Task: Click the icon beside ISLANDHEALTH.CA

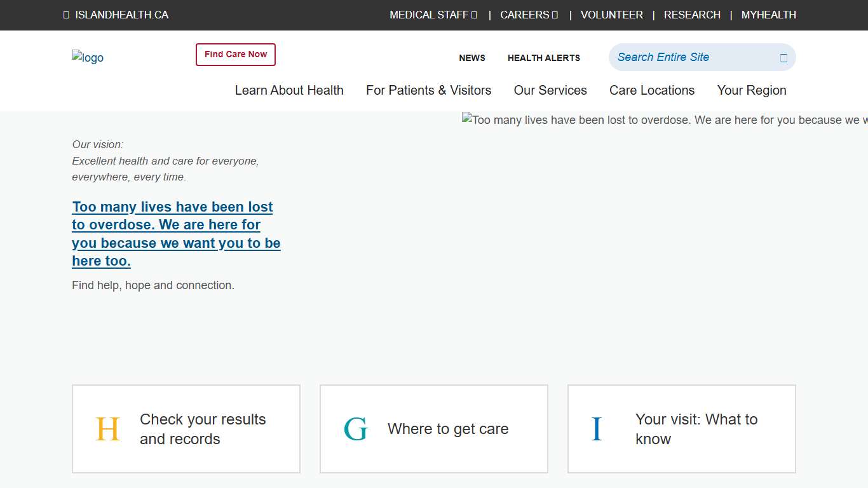Action: [66, 15]
